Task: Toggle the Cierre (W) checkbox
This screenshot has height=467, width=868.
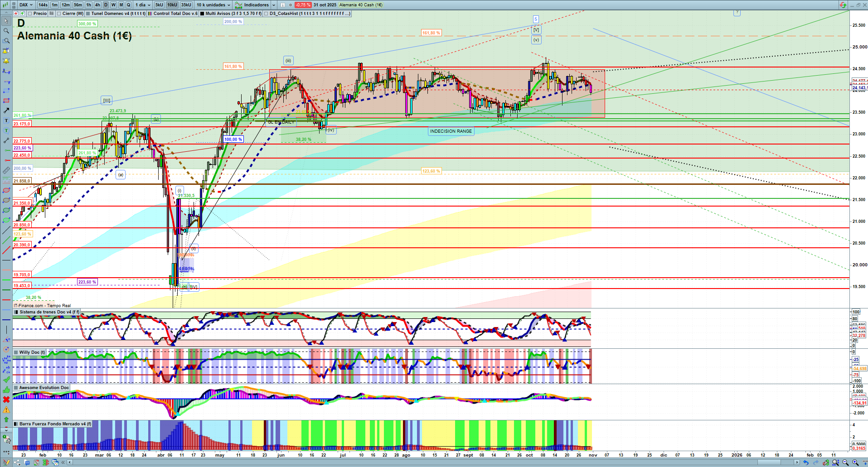Action: tap(59, 14)
